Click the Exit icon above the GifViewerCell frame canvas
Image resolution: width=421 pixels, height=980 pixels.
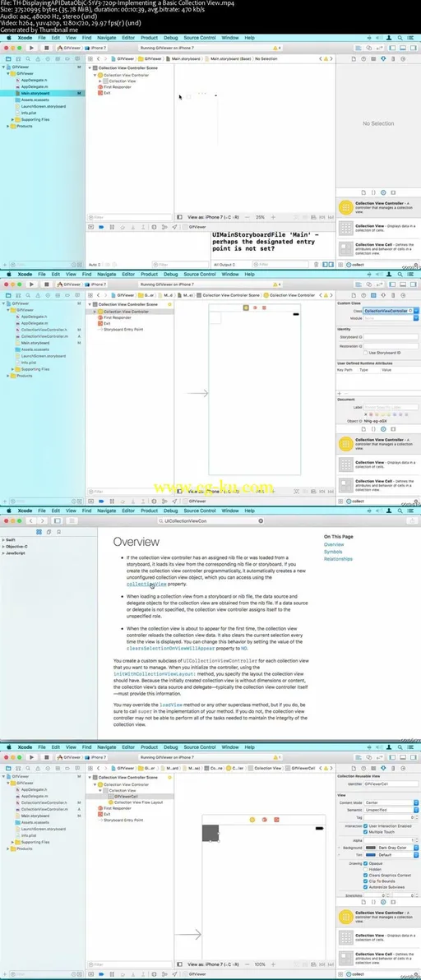[276, 820]
